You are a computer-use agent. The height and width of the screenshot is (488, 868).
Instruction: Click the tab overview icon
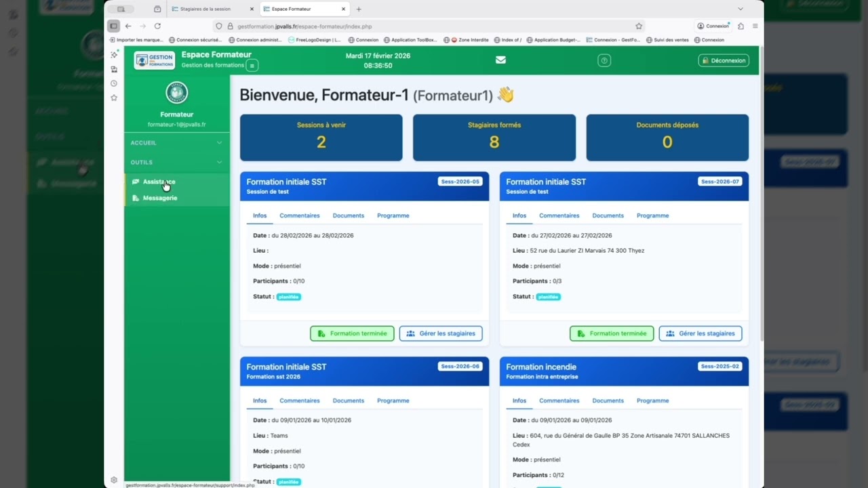157,9
